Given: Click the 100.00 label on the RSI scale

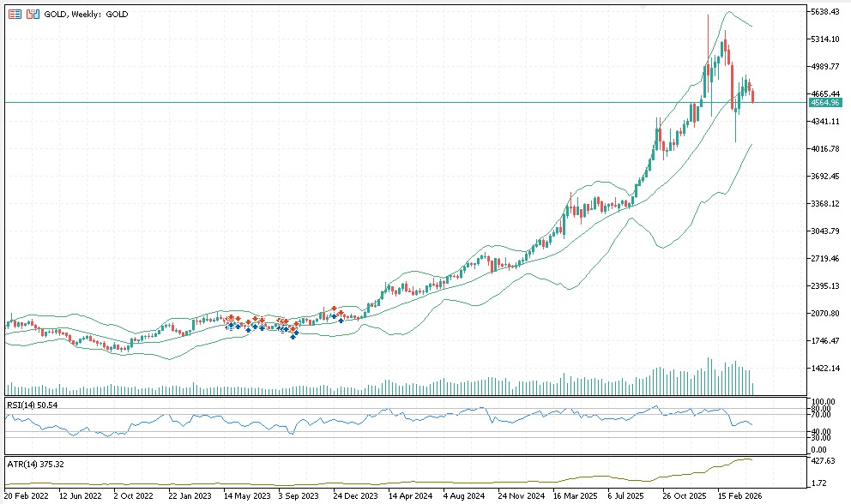Looking at the screenshot, I should coord(824,402).
